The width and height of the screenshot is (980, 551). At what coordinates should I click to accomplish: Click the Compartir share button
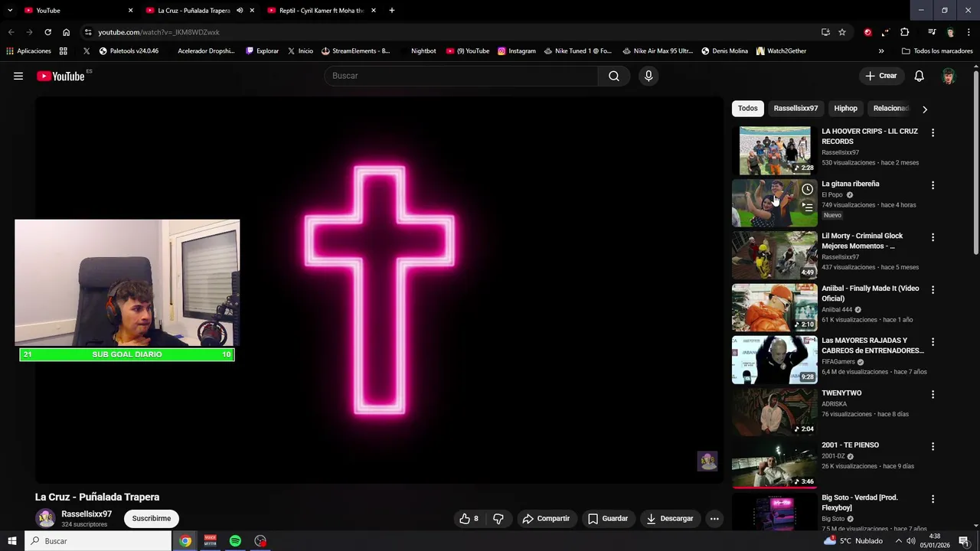click(547, 519)
